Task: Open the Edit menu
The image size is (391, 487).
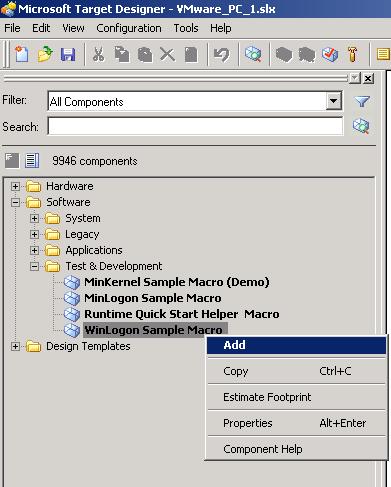Action: [x=41, y=28]
